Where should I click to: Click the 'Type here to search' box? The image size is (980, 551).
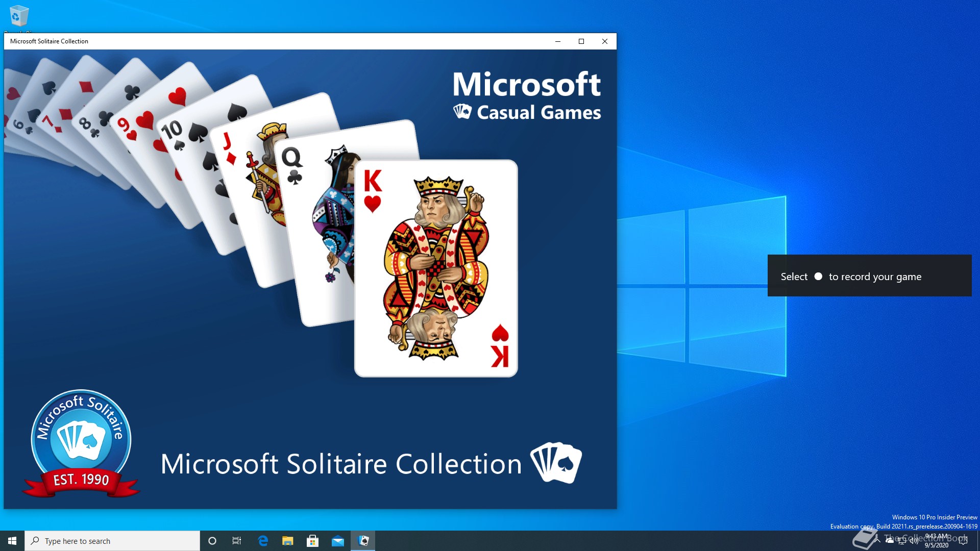tap(112, 541)
